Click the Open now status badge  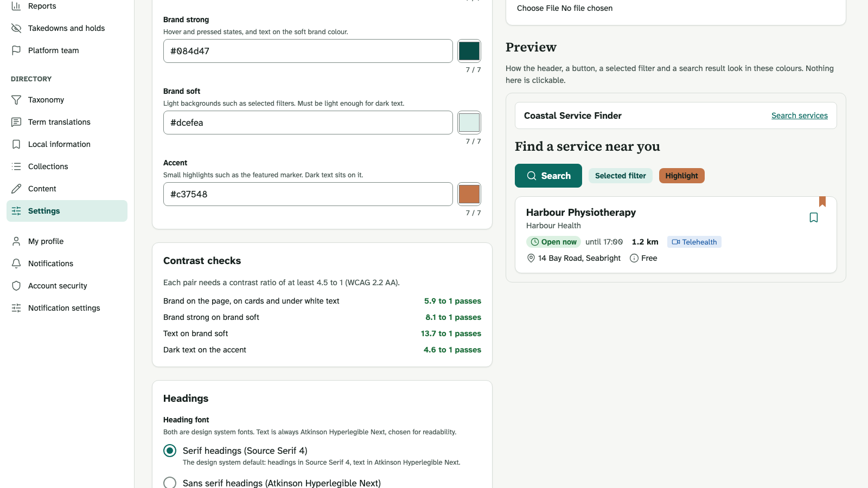pos(553,242)
